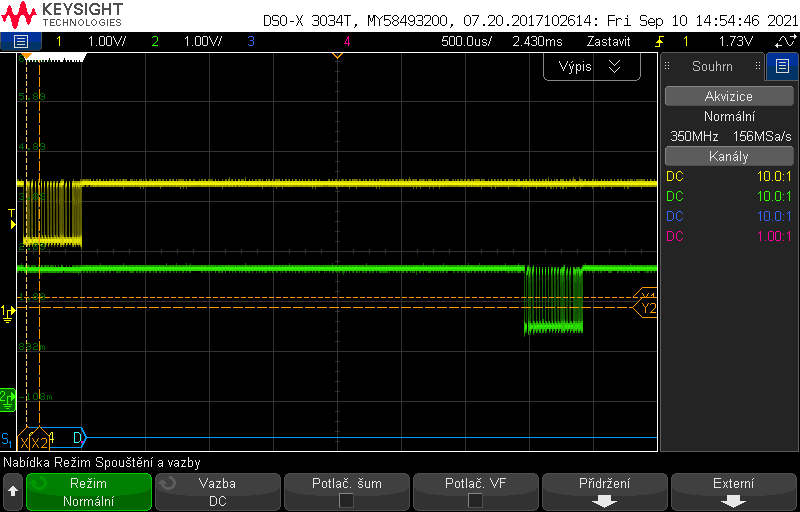Click channel 2 ground reference marker
This screenshot has height=512, width=800.
point(8,399)
